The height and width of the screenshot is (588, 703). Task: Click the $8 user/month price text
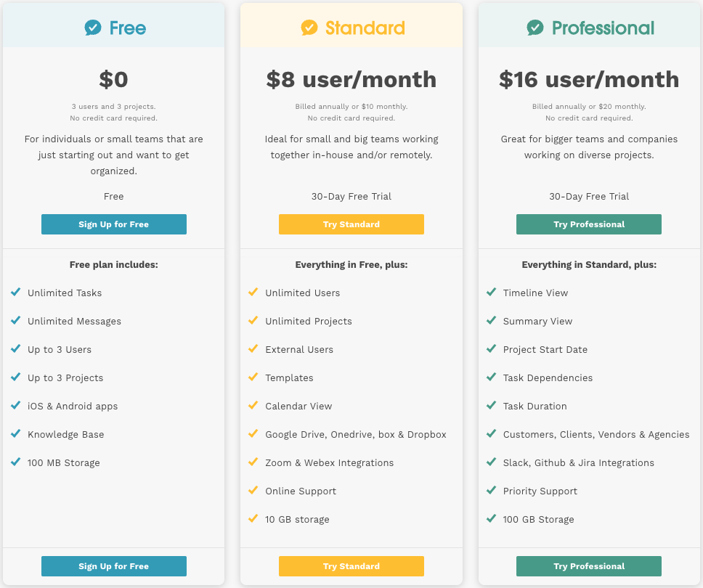pyautogui.click(x=351, y=79)
